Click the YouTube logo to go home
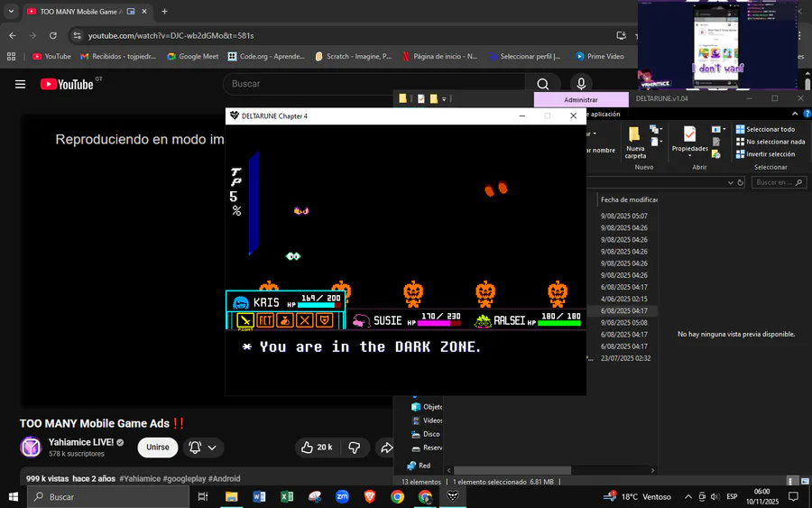Screen dimensions: 812x508 [68, 84]
